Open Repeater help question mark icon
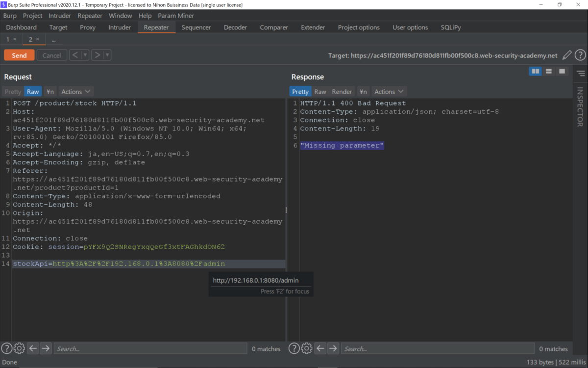 580,55
